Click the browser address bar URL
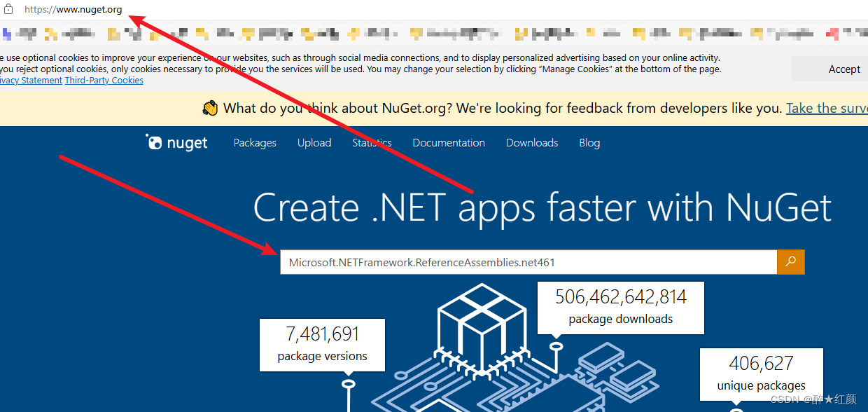 click(73, 9)
